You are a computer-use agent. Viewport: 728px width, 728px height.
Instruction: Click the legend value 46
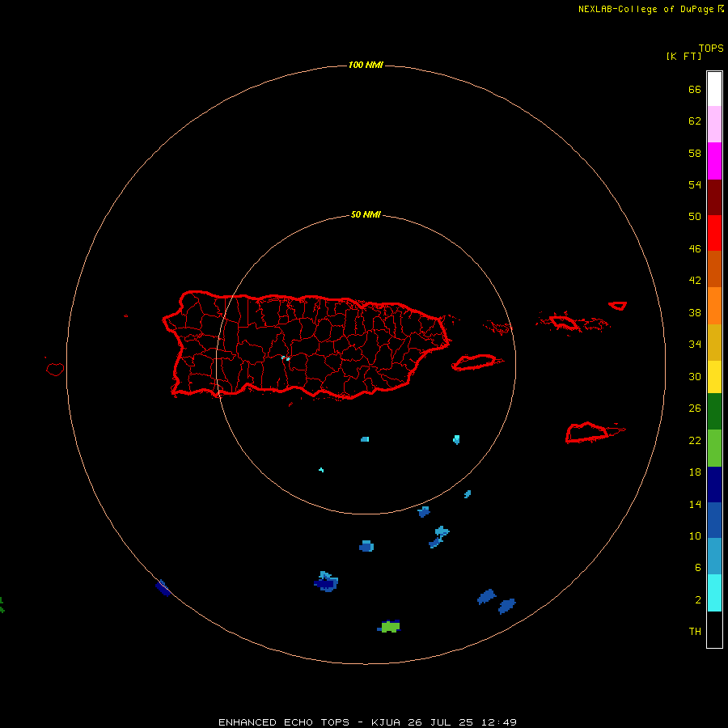(x=695, y=249)
